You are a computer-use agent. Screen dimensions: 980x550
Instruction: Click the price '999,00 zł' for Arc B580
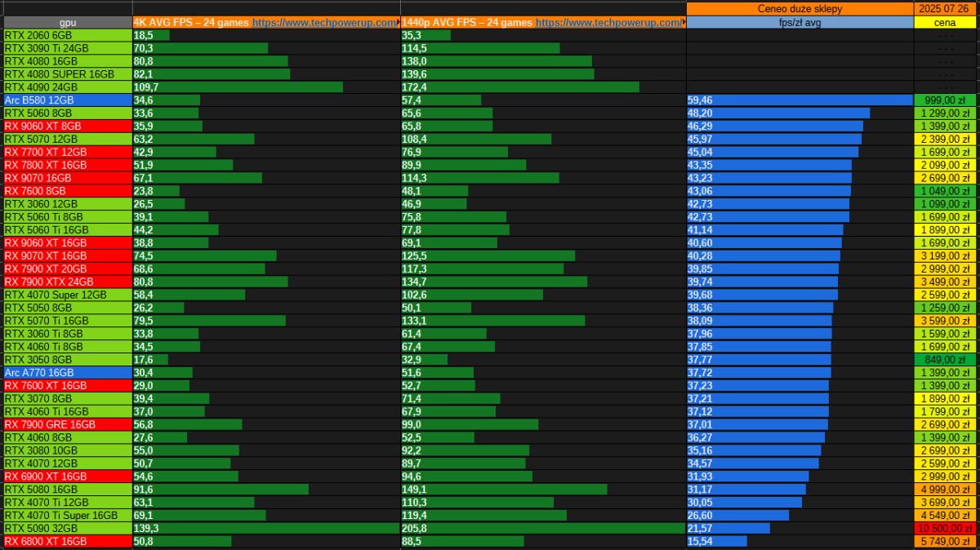coord(945,100)
